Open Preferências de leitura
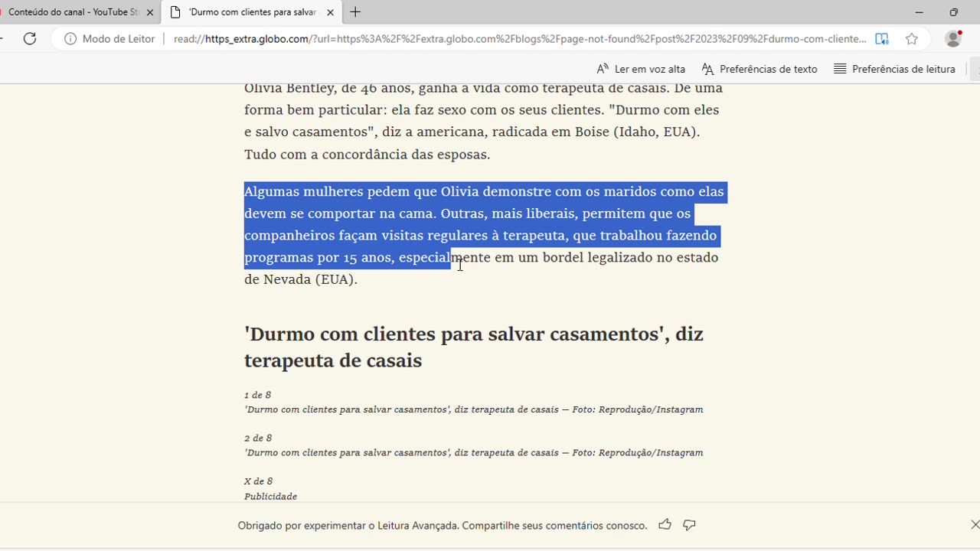The height and width of the screenshot is (551, 980). pos(894,69)
